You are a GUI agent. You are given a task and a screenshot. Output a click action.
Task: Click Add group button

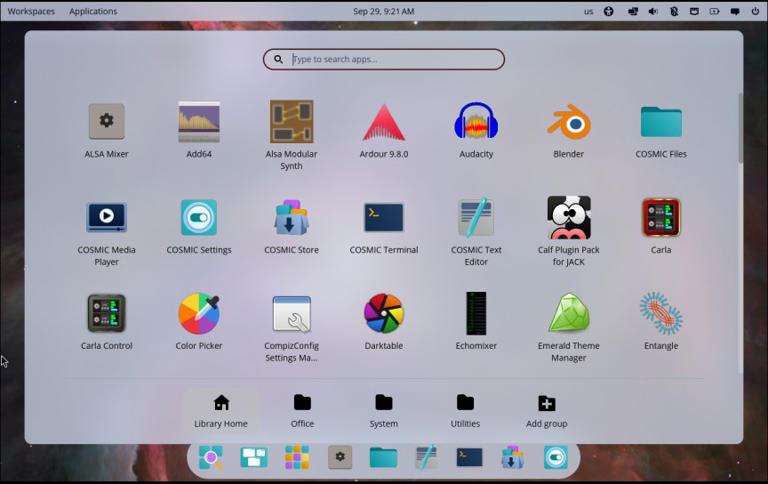coord(547,411)
